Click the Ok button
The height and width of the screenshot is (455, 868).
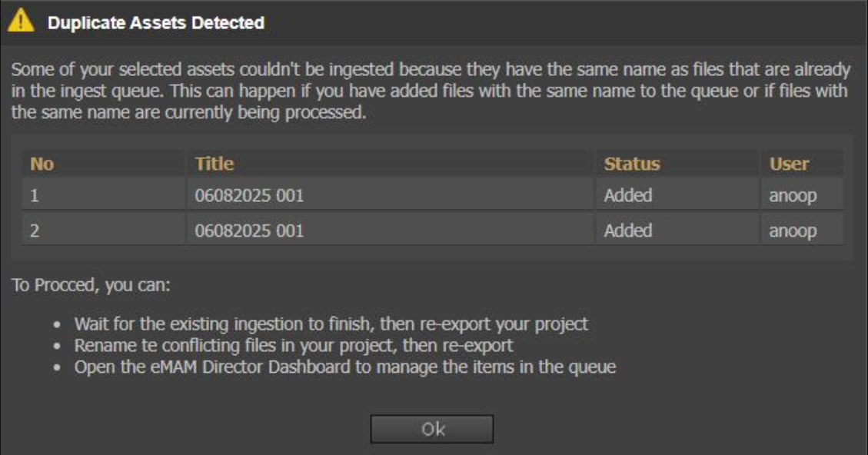click(x=432, y=429)
